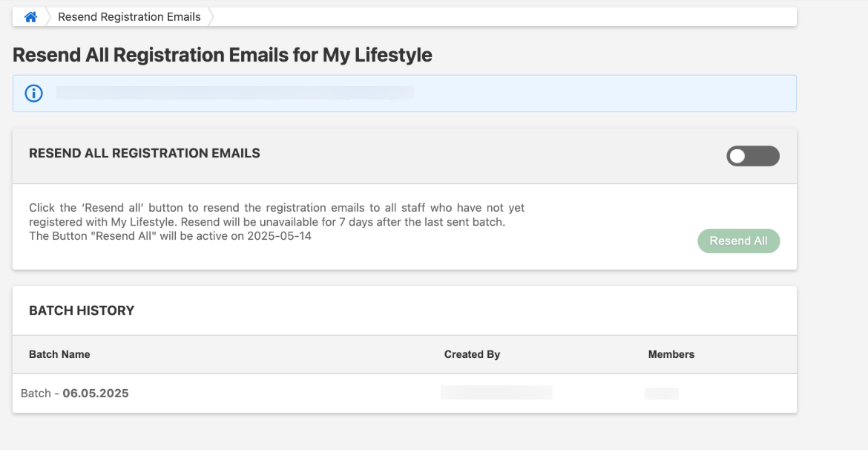Click the blue info circle icon
The height and width of the screenshot is (450, 868).
point(34,93)
